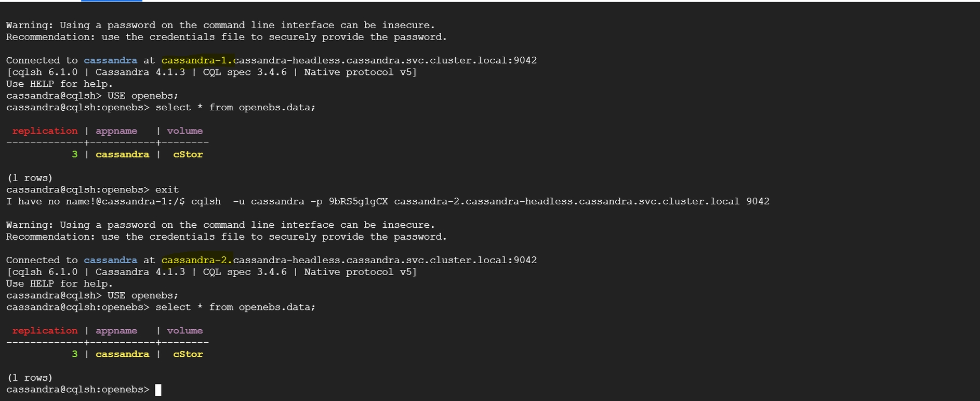Image resolution: width=980 pixels, height=401 pixels.
Task: Click the last (1 rows) result count
Action: (30, 378)
